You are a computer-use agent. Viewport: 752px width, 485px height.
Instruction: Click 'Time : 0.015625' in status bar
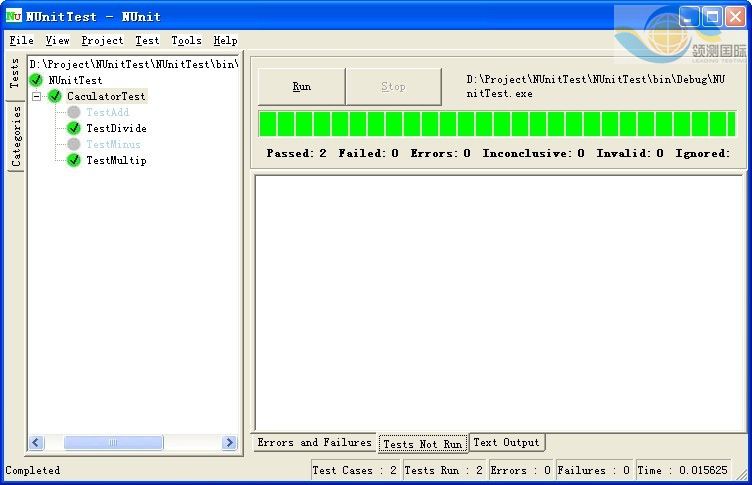683,470
